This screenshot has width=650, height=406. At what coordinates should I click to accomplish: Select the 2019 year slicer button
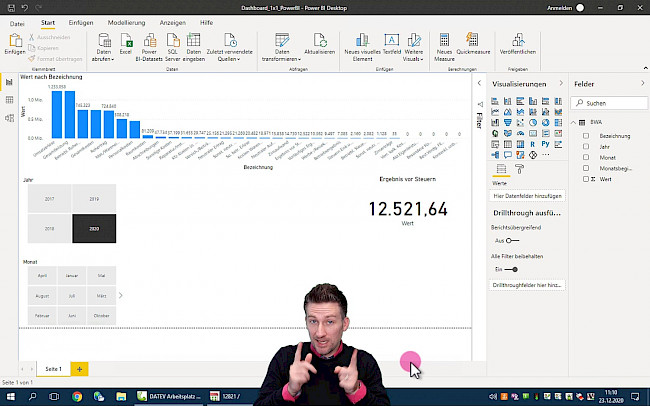coord(94,199)
